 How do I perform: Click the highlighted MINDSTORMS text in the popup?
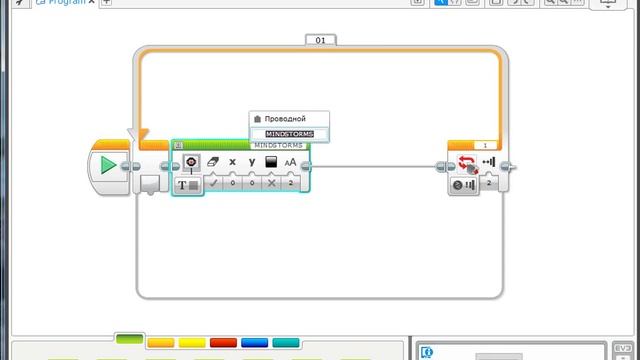[290, 134]
